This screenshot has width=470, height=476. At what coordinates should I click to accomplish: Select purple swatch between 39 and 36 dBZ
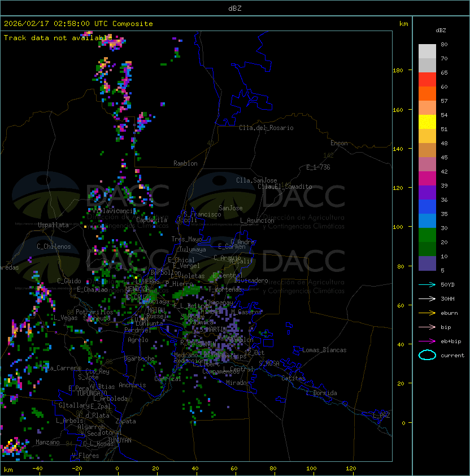coord(427,192)
